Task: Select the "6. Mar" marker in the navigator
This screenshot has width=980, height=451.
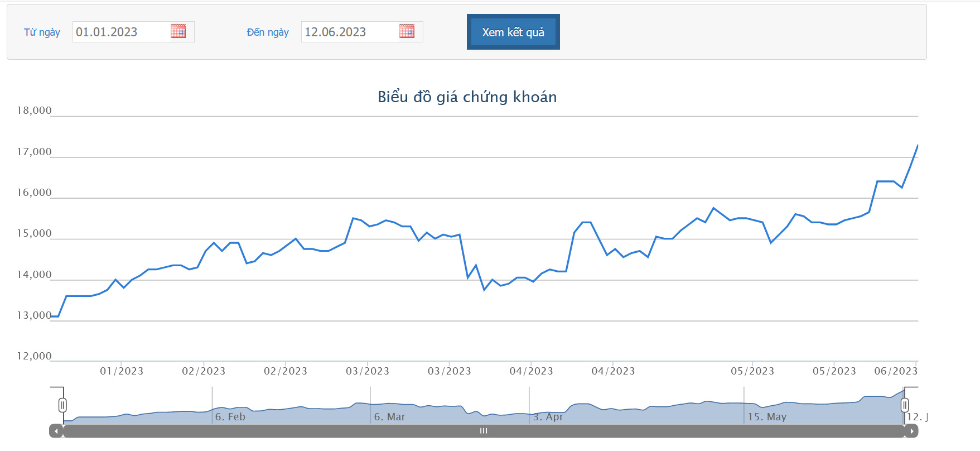Action: click(389, 417)
